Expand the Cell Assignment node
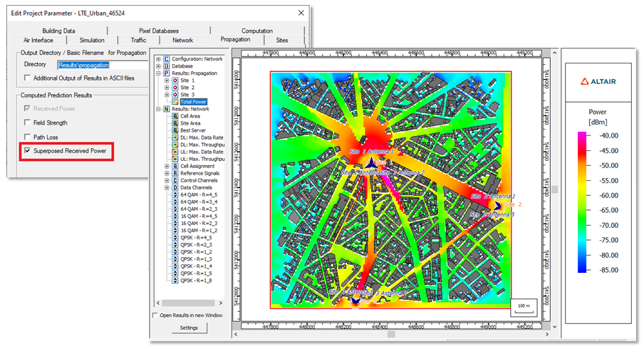 [x=167, y=166]
